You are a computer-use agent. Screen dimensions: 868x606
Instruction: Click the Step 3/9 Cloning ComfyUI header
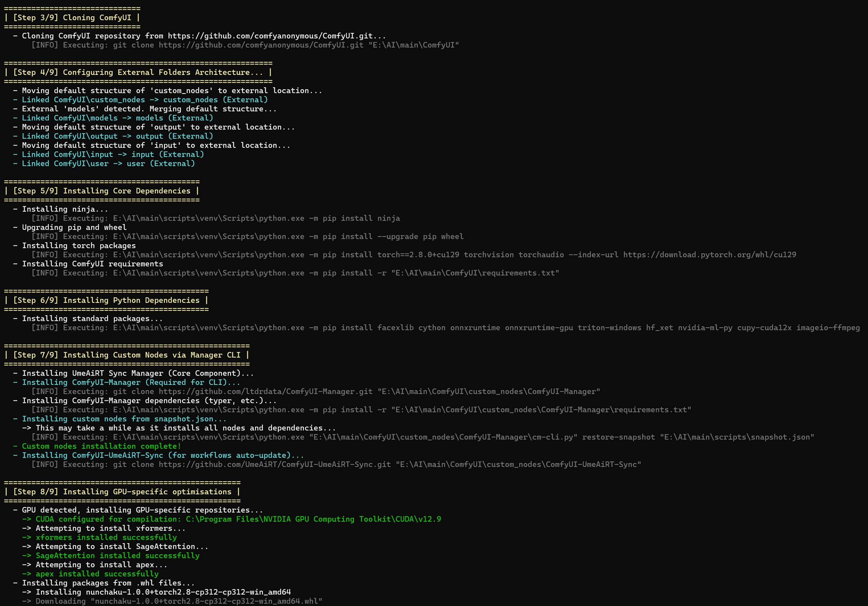tap(72, 18)
